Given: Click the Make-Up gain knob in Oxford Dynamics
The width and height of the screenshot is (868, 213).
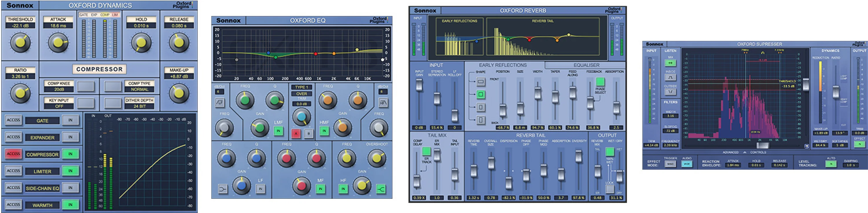Looking at the screenshot, I should 179,93.
